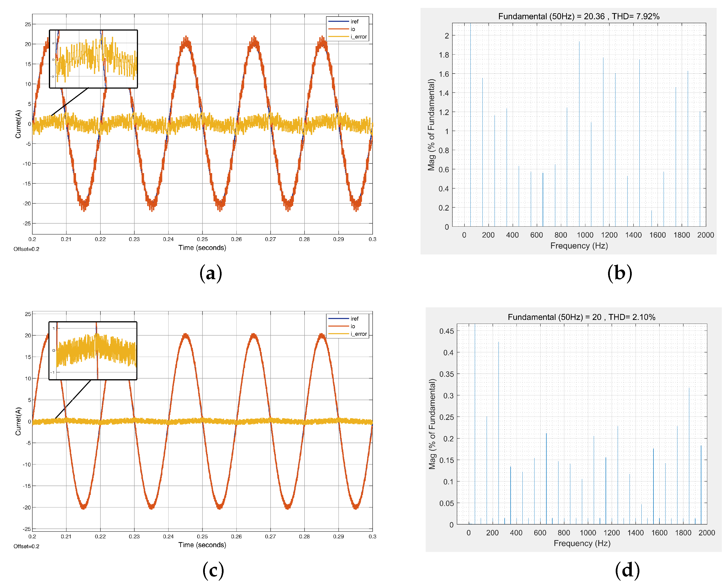Click the title showing THD= 2.10%

[x=581, y=317]
